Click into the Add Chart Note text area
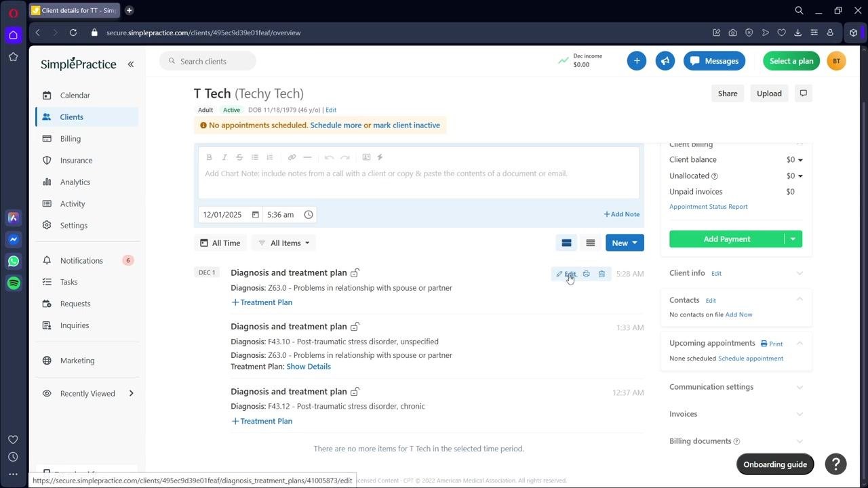The width and height of the screenshot is (868, 488). coord(418,182)
